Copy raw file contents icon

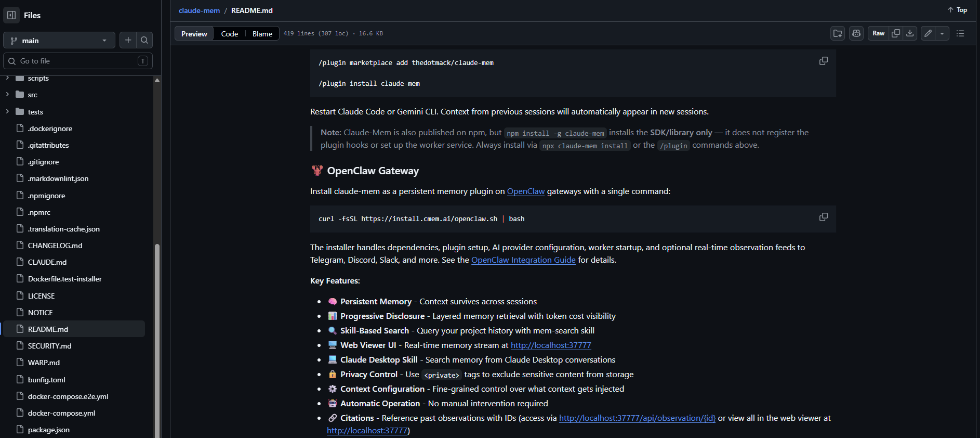point(896,33)
